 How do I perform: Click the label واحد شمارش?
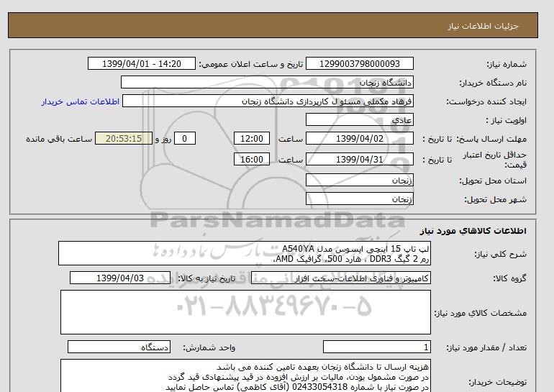pos(209,348)
